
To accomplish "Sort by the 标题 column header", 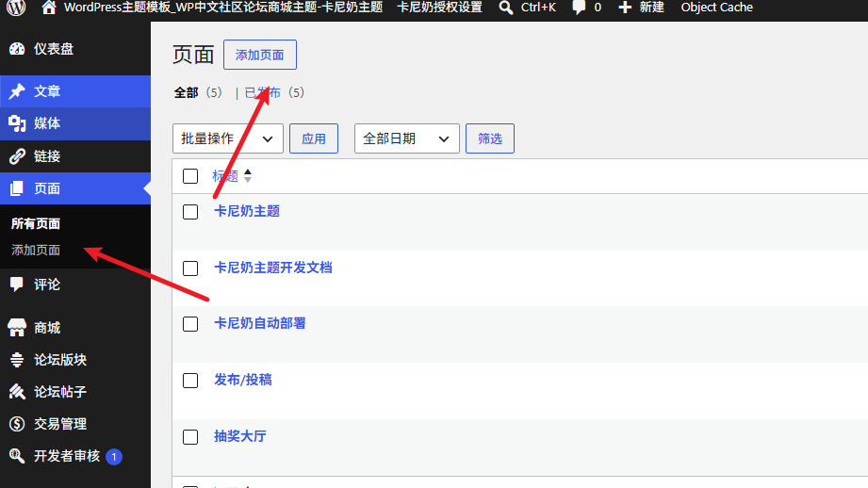I will tap(225, 176).
